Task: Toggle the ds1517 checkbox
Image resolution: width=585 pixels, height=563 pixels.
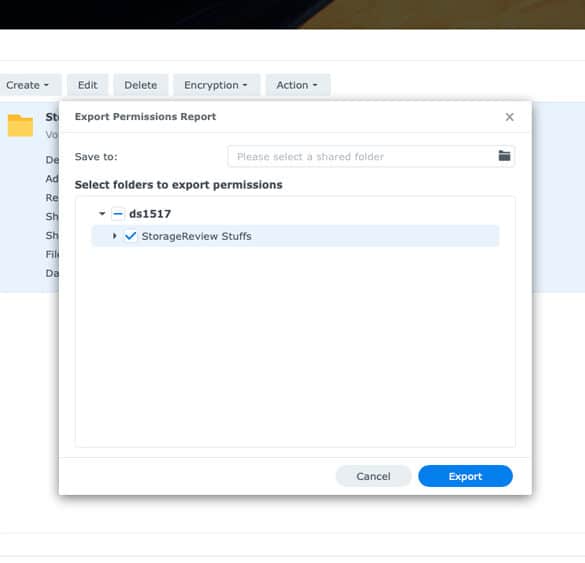Action: coord(118,214)
